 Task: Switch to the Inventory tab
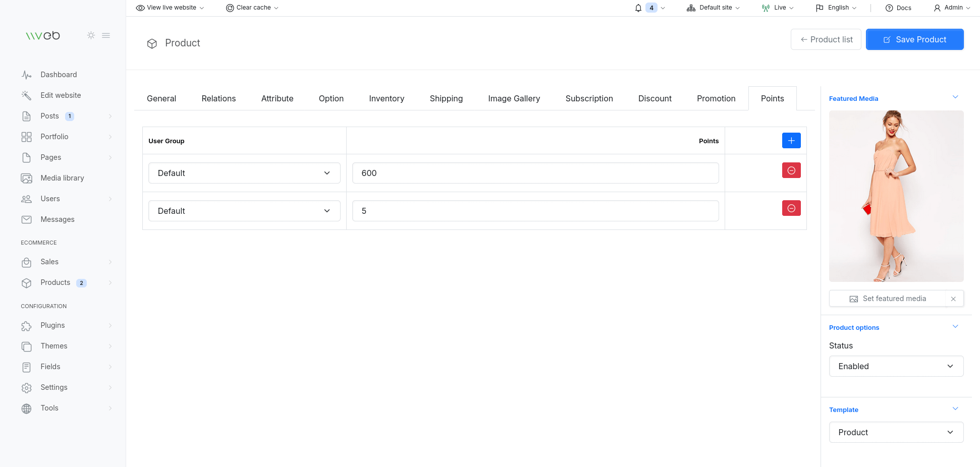386,99
